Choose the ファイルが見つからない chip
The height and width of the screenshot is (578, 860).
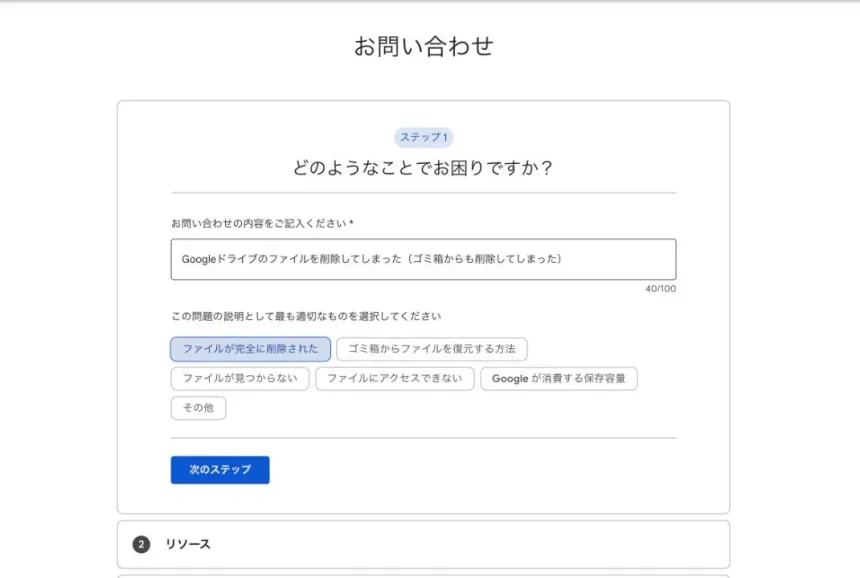point(240,378)
